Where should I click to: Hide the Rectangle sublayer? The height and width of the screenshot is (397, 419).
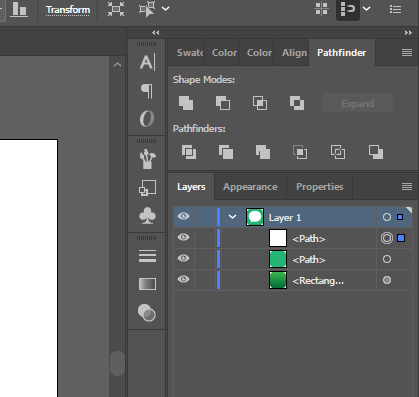click(183, 279)
